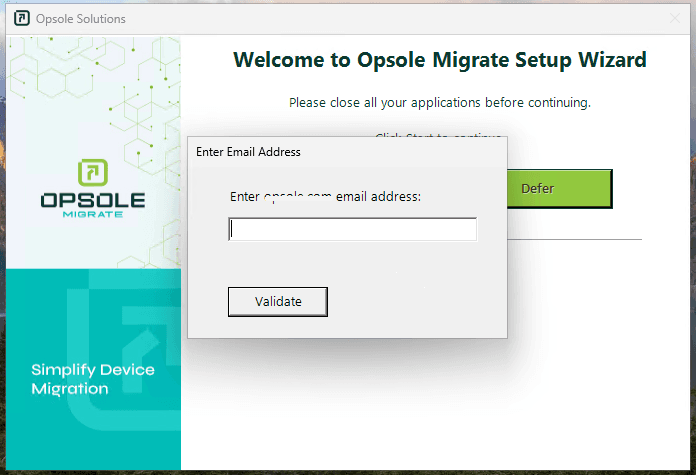This screenshot has height=475, width=696.
Task: Close the Opsole Solutions window
Action: pos(675,19)
